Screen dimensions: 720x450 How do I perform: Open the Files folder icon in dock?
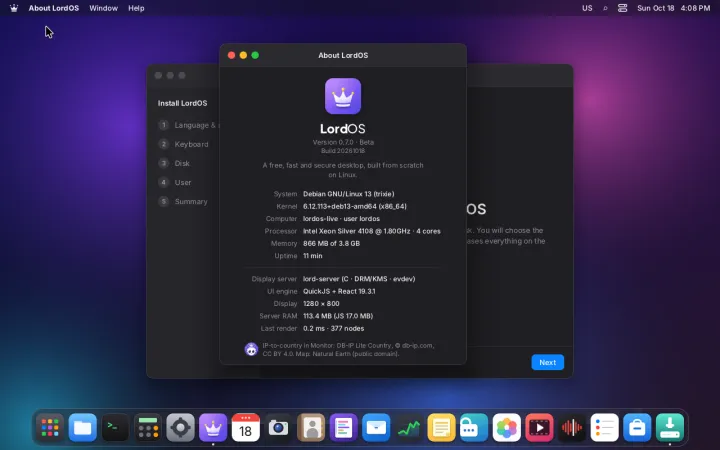click(83, 428)
